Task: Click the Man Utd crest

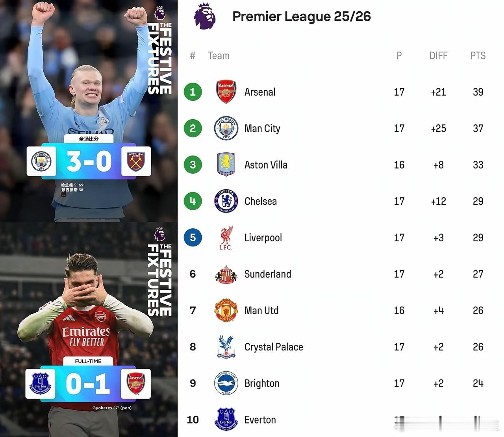Action: point(226,310)
